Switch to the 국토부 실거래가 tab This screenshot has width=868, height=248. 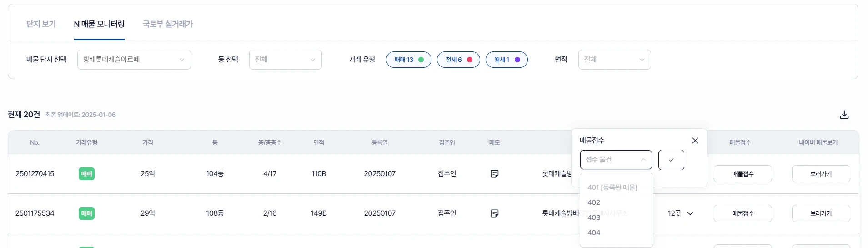[168, 24]
